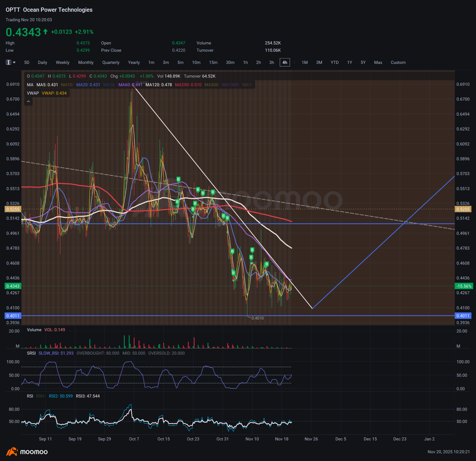Click the MA60: 0.441 value
The width and height of the screenshot is (476, 461).
click(x=130, y=85)
